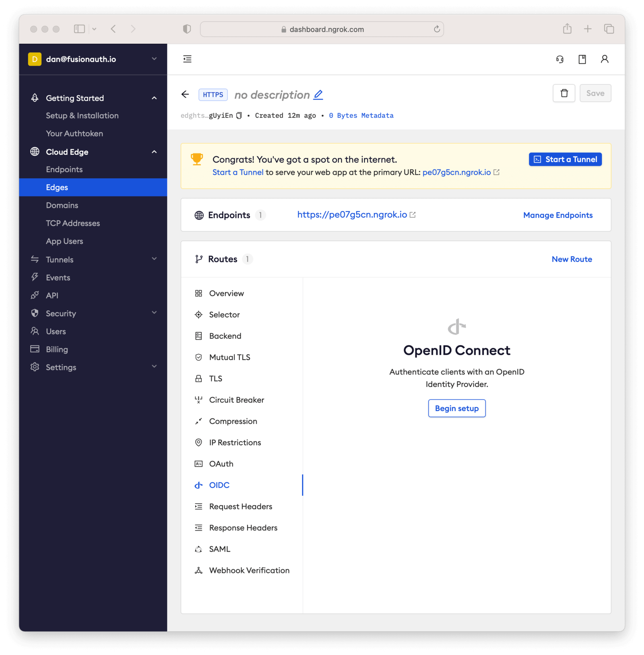
Task: Click the Start a Tunnel button
Action: (565, 159)
